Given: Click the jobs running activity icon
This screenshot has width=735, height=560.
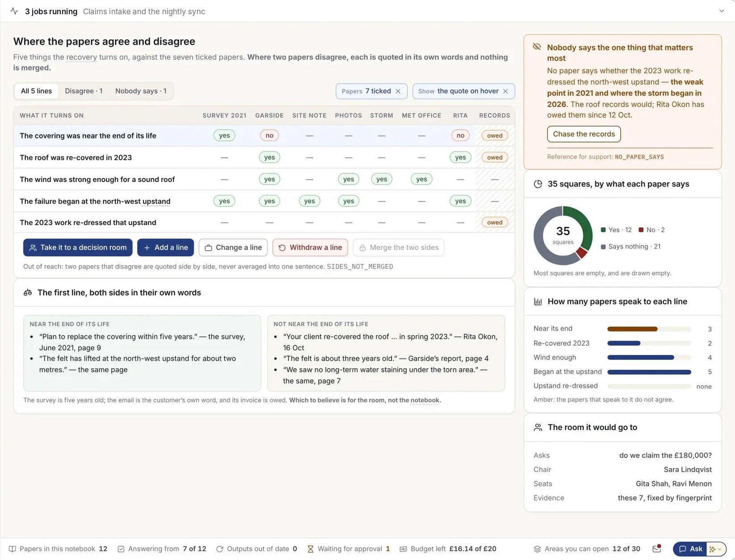Looking at the screenshot, I should pyautogui.click(x=14, y=11).
